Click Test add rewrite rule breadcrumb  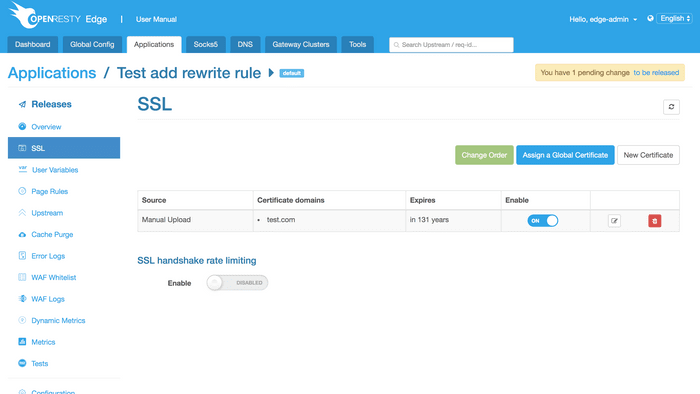point(189,73)
